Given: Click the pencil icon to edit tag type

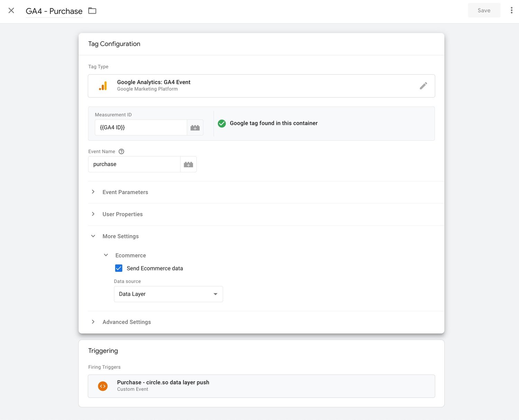Looking at the screenshot, I should click(x=423, y=86).
